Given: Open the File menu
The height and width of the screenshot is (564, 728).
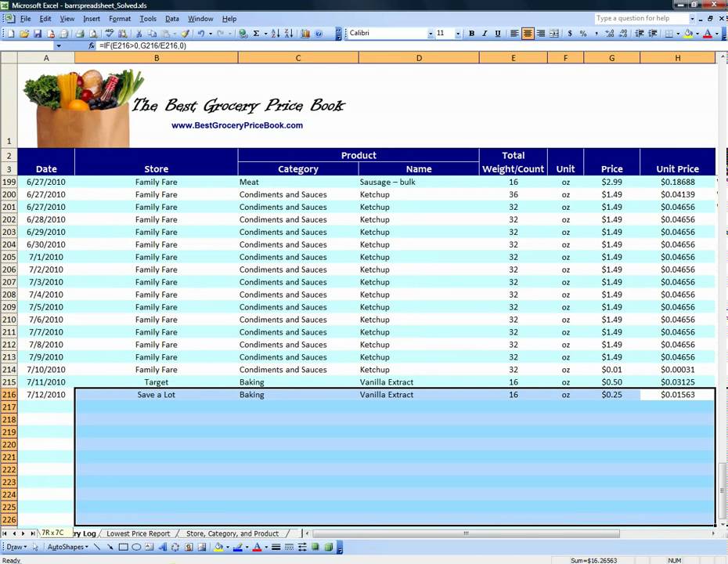Looking at the screenshot, I should (x=26, y=19).
